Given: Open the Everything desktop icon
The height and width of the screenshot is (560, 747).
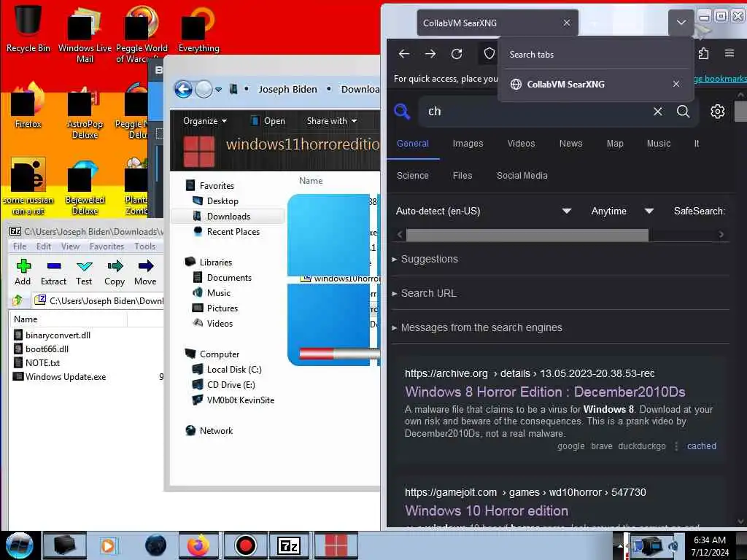Looking at the screenshot, I should pos(198,29).
